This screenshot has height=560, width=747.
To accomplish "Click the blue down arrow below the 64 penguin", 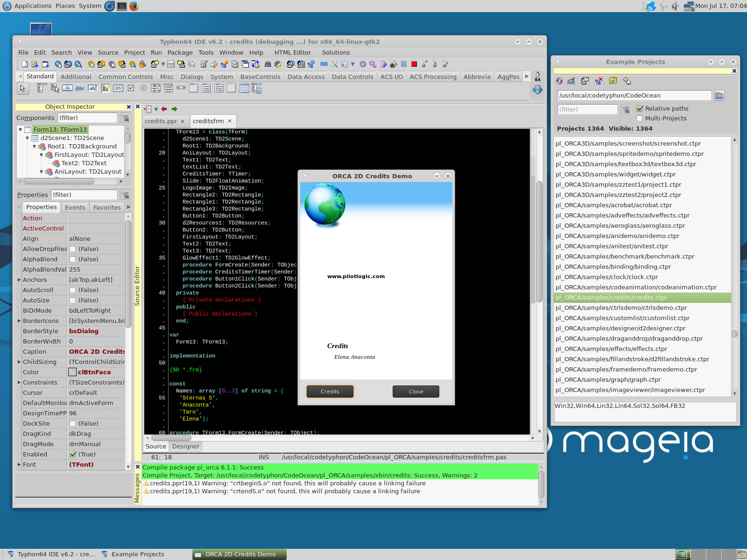I will point(538,90).
